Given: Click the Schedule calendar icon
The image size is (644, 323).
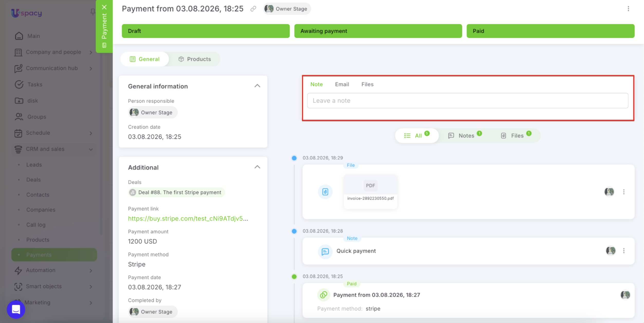Looking at the screenshot, I should 19,133.
